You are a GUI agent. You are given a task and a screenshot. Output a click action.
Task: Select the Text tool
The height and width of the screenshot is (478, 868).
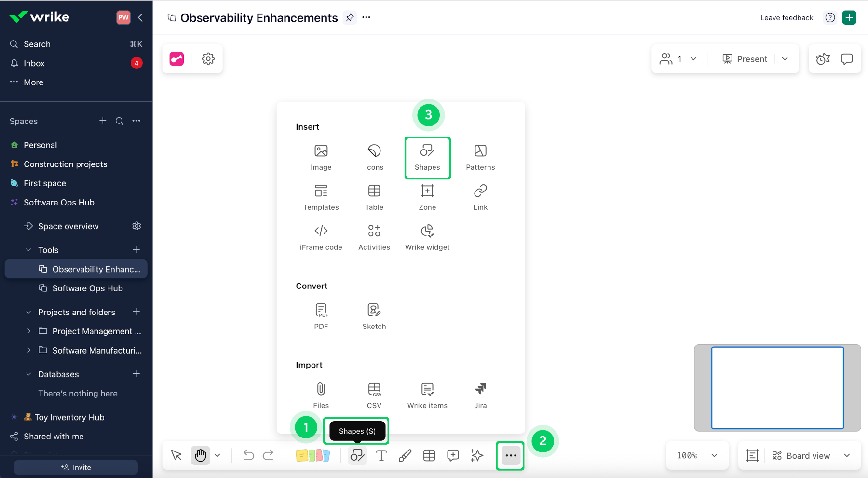(x=381, y=455)
